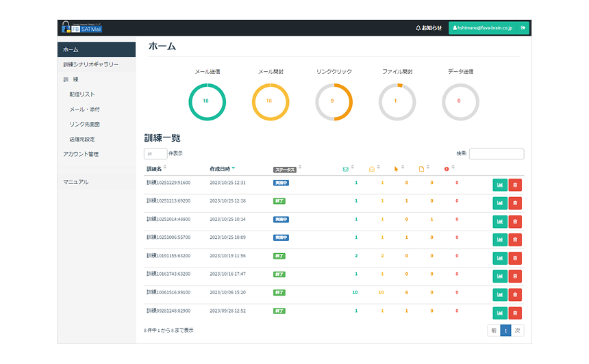Click trash icon for 訓練09281248:82900
The image size is (589, 364).
(515, 313)
